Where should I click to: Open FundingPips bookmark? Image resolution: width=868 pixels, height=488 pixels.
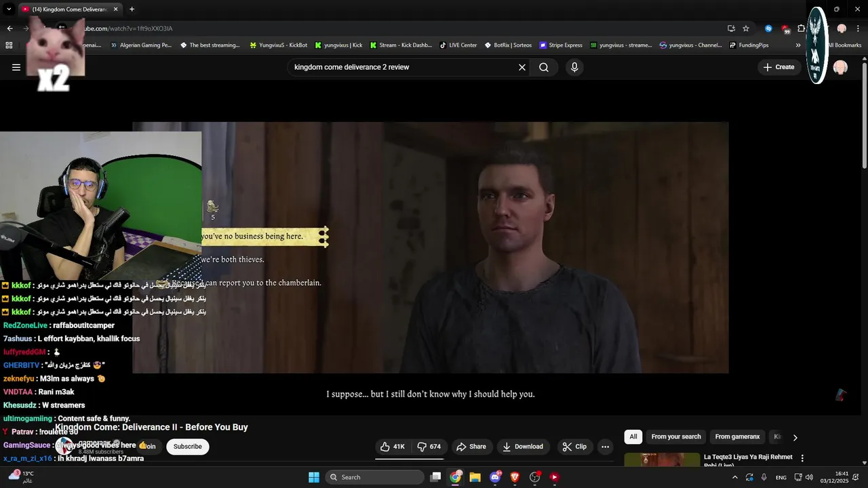[749, 45]
